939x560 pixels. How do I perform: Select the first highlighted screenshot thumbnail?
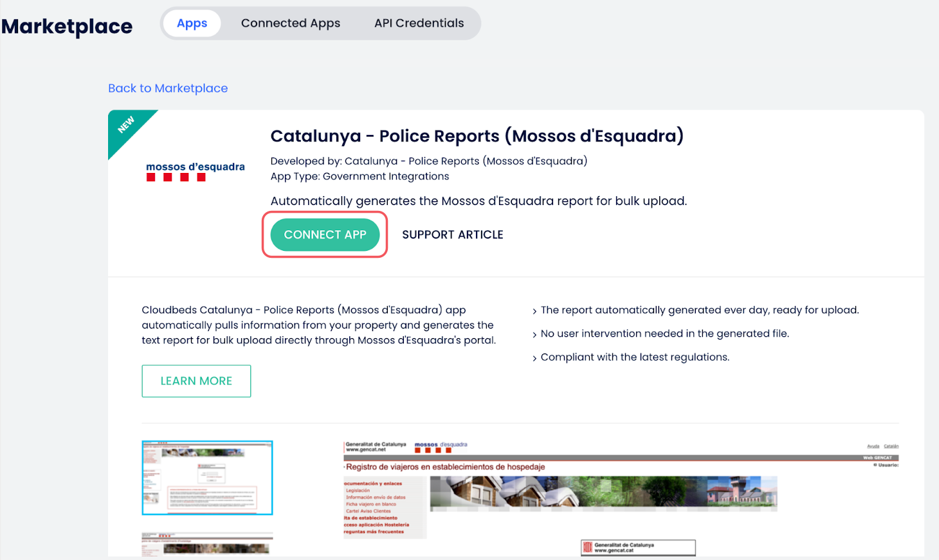[x=207, y=478]
